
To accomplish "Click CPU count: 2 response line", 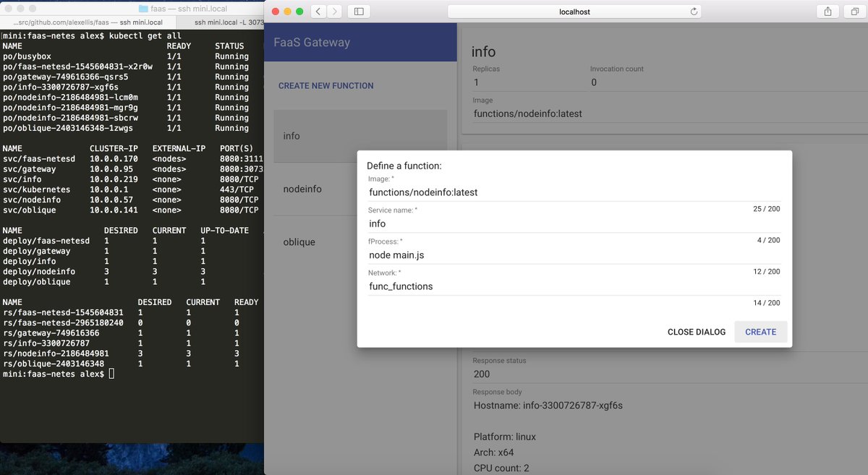I will tap(501, 468).
